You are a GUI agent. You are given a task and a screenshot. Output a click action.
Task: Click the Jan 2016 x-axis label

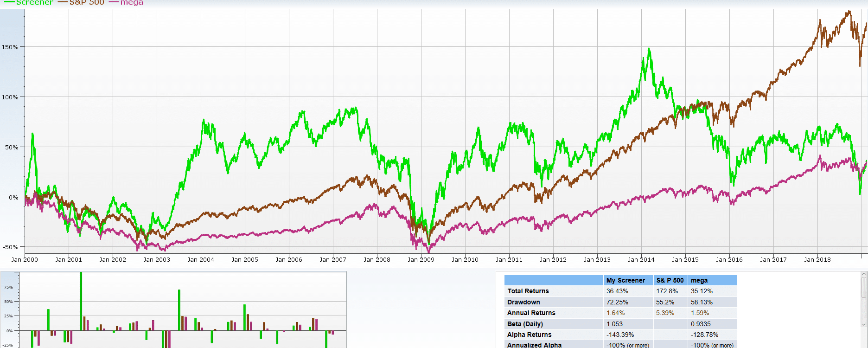pos(729,259)
